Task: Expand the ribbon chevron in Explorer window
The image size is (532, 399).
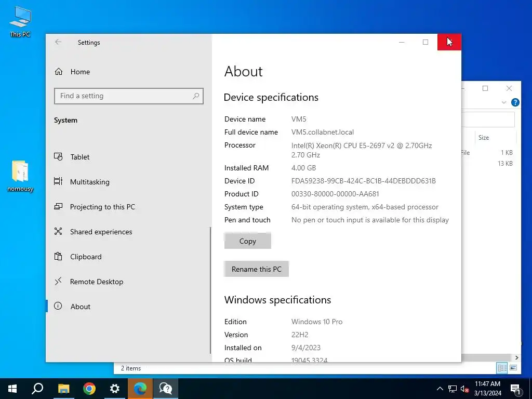Action: click(504, 102)
